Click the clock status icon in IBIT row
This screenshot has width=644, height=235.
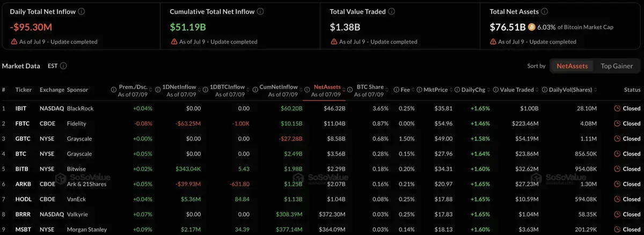pyautogui.click(x=617, y=108)
